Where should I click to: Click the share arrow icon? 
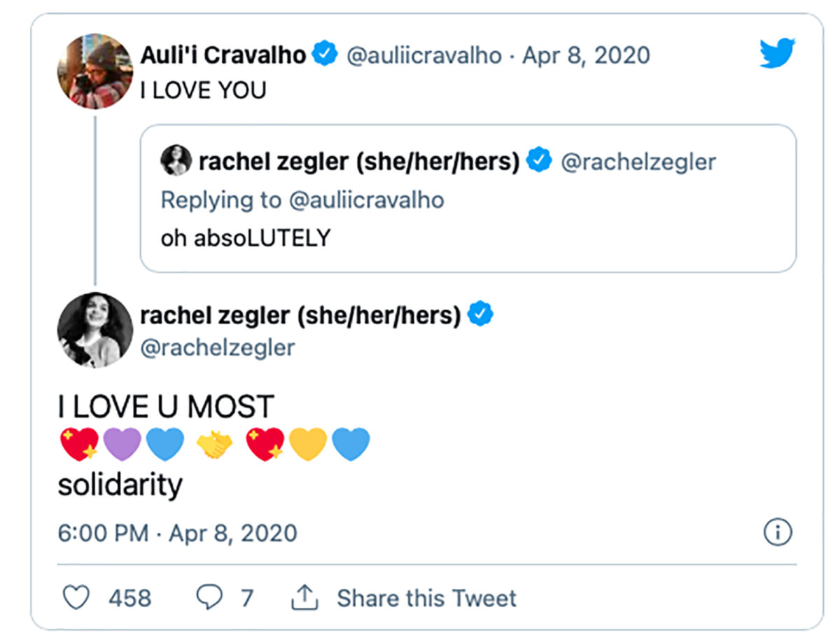coord(304,597)
